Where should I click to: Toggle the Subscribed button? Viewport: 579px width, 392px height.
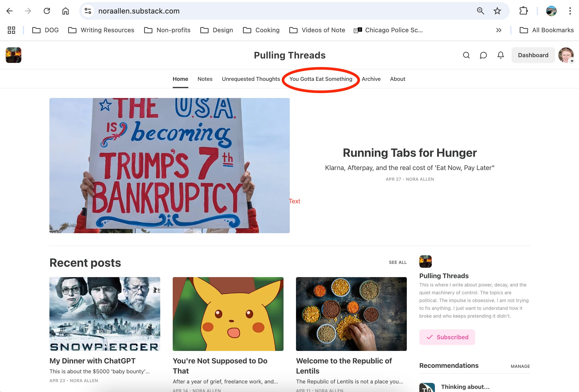point(447,337)
